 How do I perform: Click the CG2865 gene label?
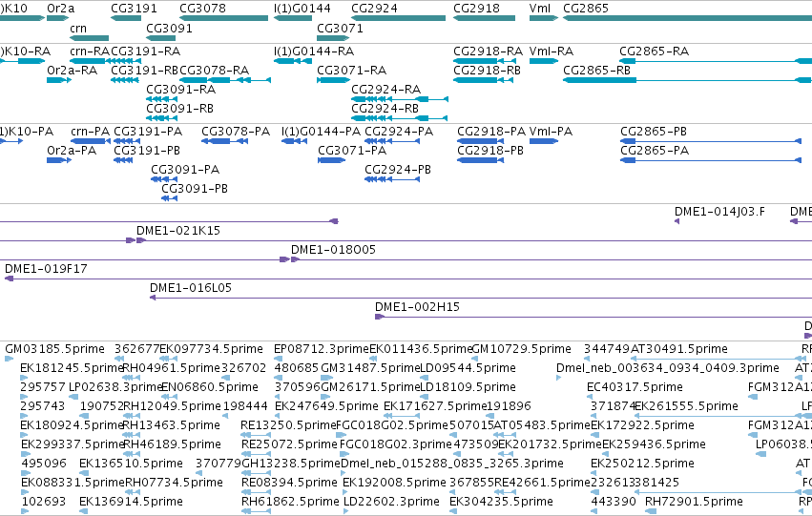coord(586,9)
